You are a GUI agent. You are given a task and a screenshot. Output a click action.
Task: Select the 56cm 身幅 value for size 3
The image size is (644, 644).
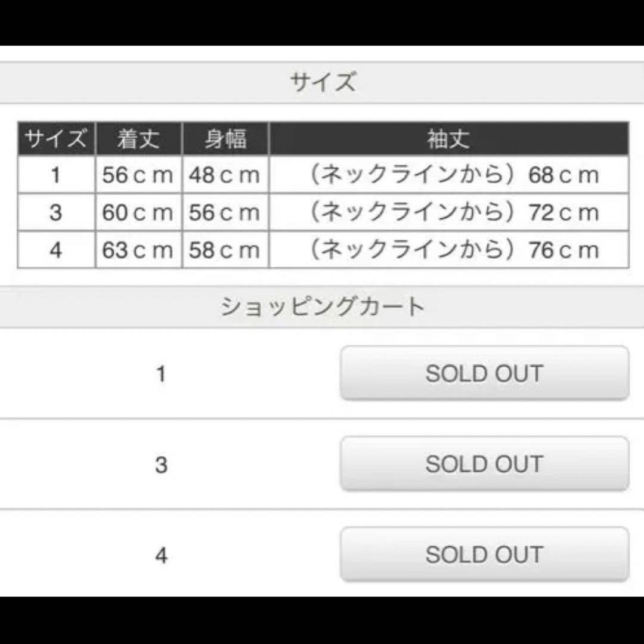click(x=224, y=213)
